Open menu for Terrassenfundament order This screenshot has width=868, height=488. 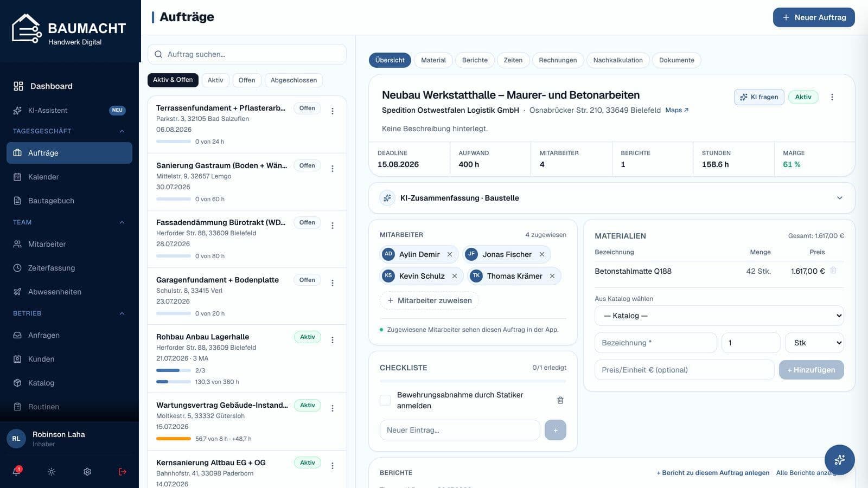click(x=333, y=111)
